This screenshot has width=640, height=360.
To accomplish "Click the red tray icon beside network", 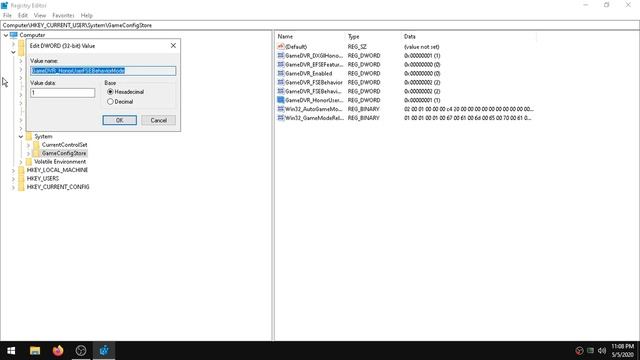I will [579, 351].
